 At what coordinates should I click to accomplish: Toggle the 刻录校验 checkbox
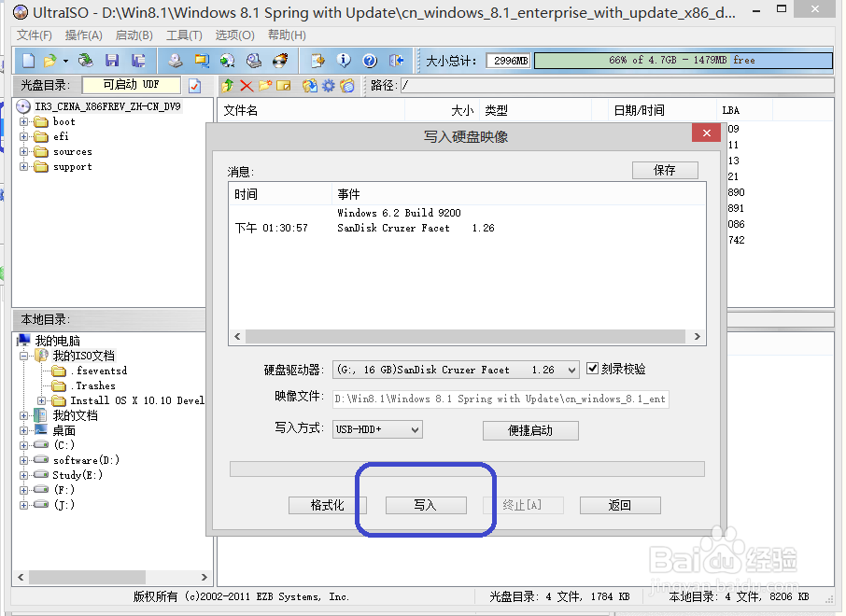coord(592,369)
